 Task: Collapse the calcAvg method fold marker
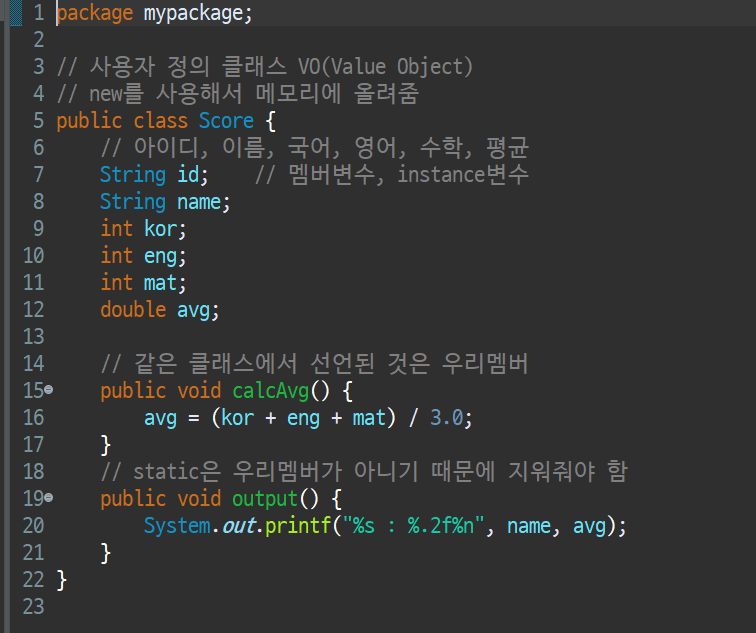click(49, 390)
